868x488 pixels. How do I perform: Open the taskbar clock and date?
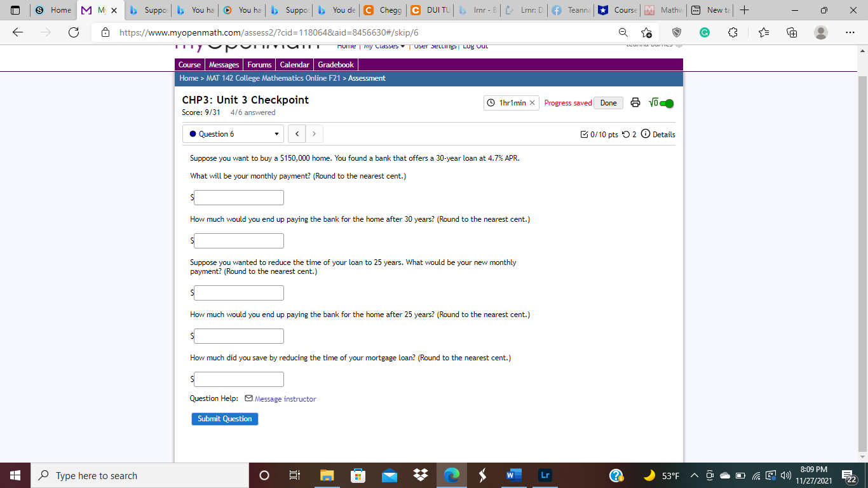tap(813, 475)
